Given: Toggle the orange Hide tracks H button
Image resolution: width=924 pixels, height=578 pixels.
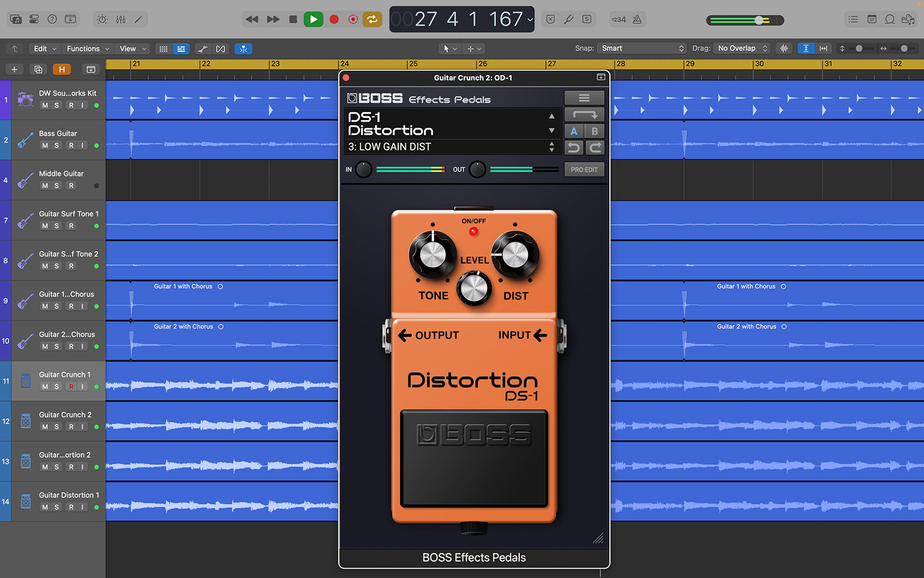Looking at the screenshot, I should (x=62, y=69).
